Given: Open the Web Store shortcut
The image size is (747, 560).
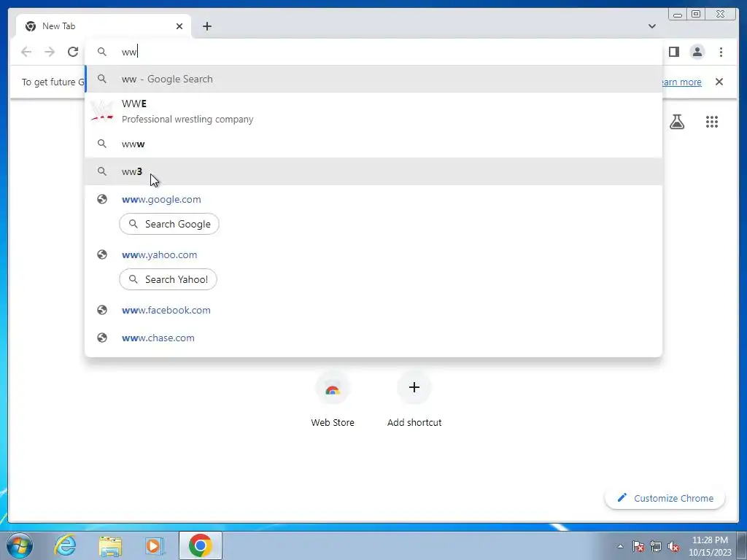Looking at the screenshot, I should click(x=333, y=399).
